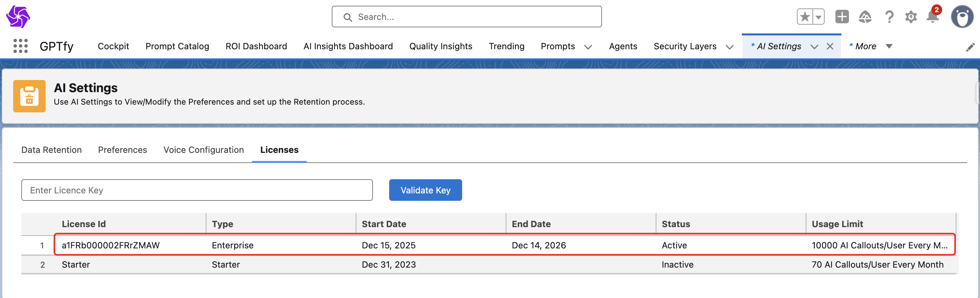Viewport: 980px width, 298px height.
Task: Focus the global Search box
Action: 467,17
